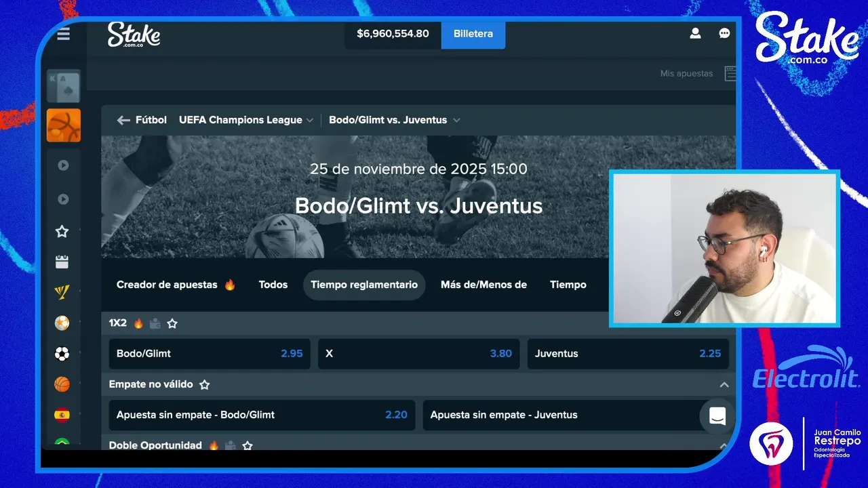Favorite the 1X2 market with its star
Viewport: 868px width, 488px height.
[172, 323]
